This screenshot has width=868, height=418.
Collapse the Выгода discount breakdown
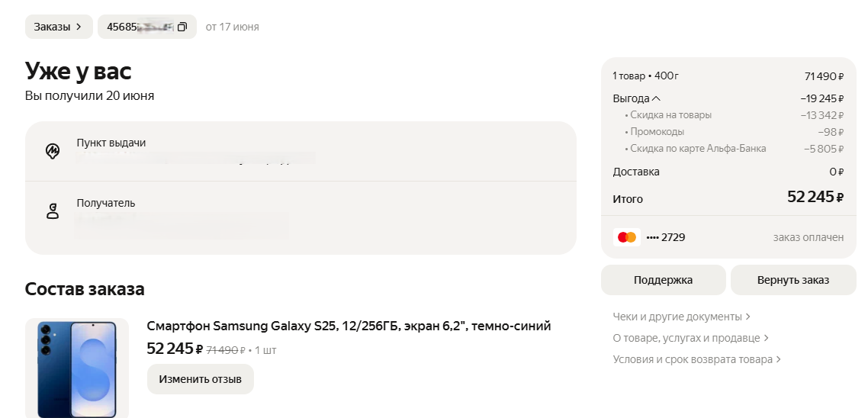pos(656,98)
